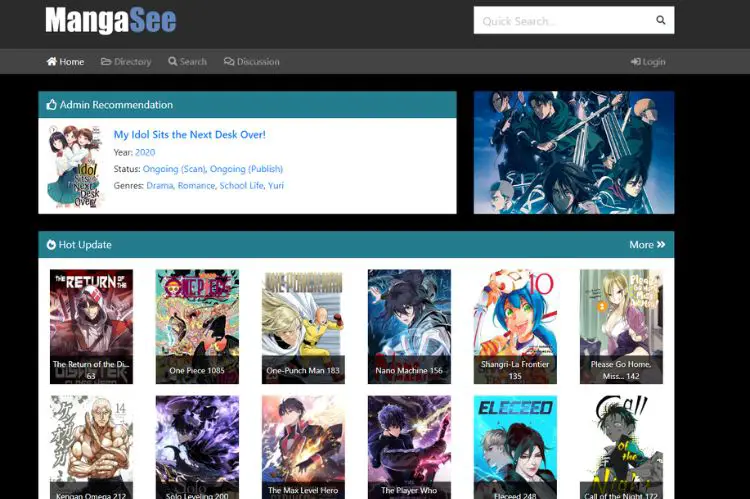Image resolution: width=750 pixels, height=499 pixels.
Task: Click the magnifier icon beside Search nav
Action: point(173,61)
